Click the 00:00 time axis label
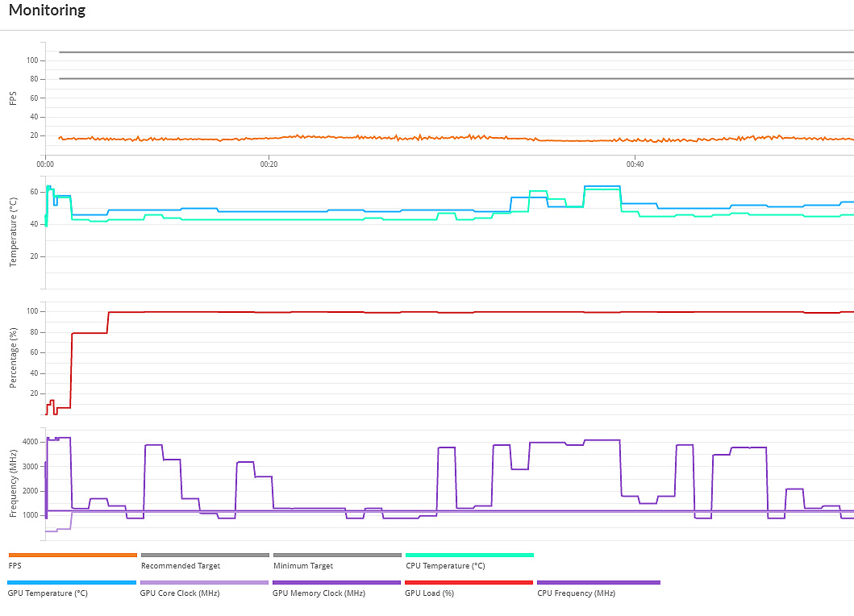The height and width of the screenshot is (616, 854). pos(45,164)
